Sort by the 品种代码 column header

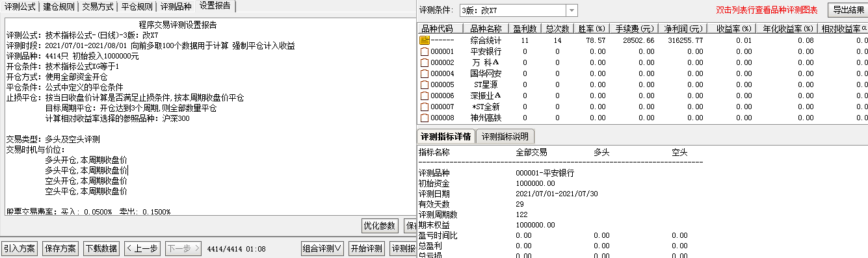440,29
